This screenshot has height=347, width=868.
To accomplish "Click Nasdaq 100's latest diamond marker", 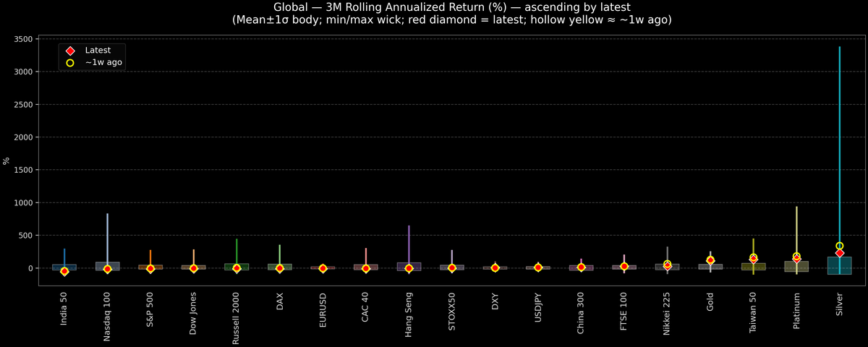I will pyautogui.click(x=107, y=269).
